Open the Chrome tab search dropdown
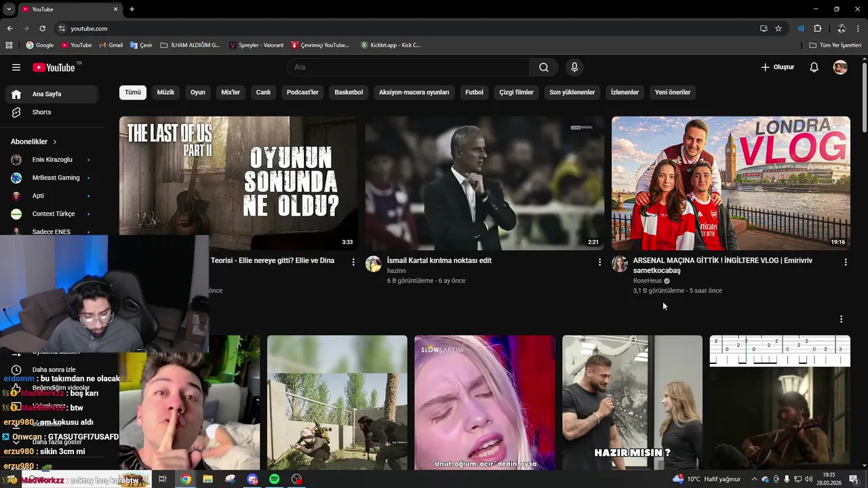Viewport: 868px width, 488px height. [x=9, y=9]
